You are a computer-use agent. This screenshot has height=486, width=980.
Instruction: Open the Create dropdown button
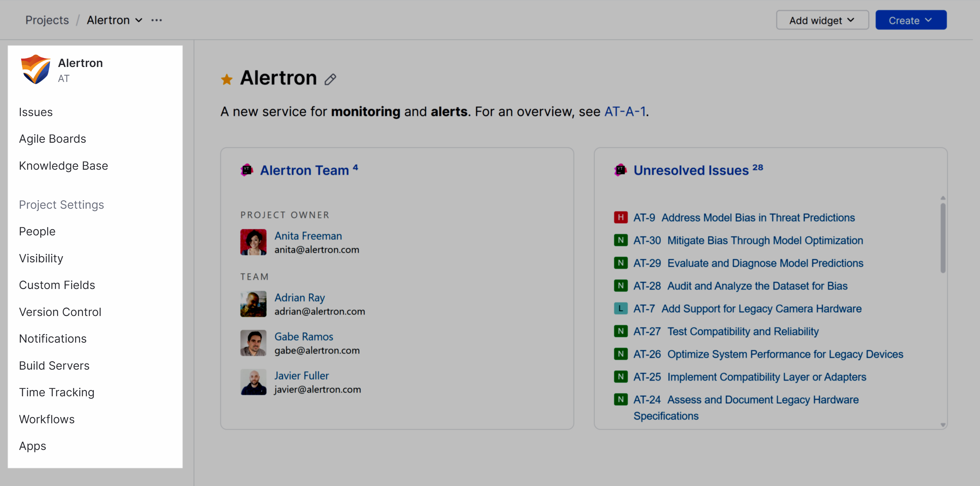point(910,20)
